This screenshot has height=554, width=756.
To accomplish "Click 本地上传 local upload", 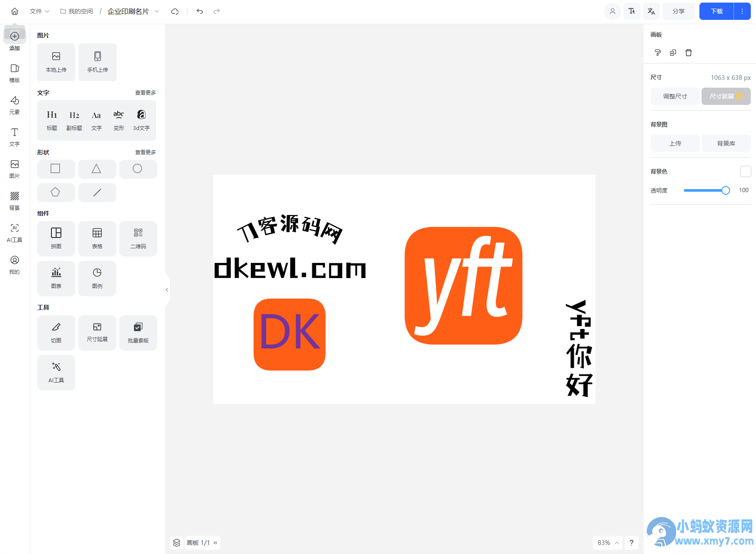I will click(56, 62).
